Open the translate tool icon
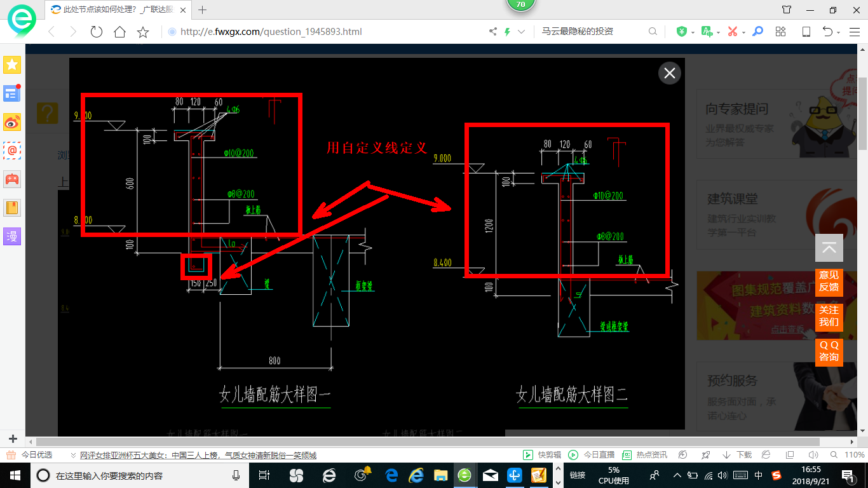The height and width of the screenshot is (488, 868). (707, 32)
